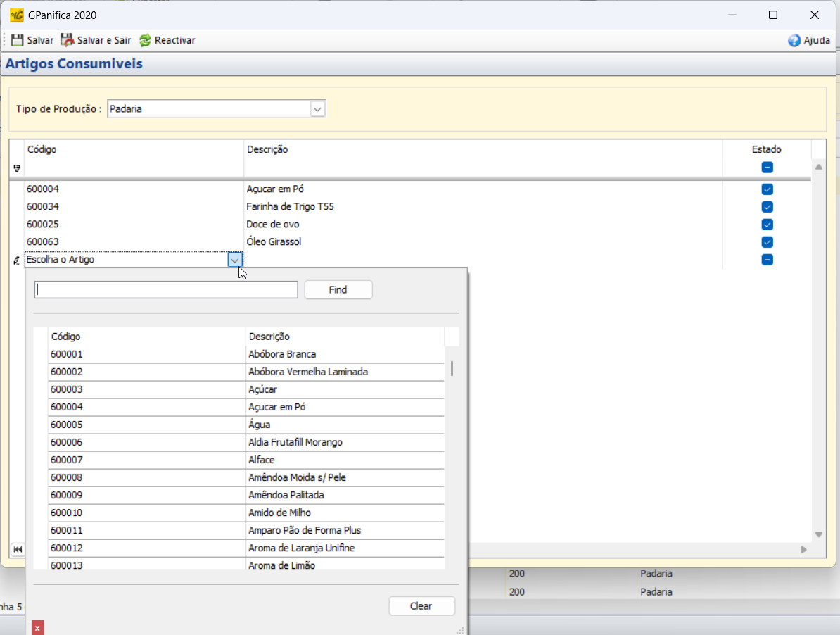Open the Tipo de Produção dropdown
Image resolution: width=840 pixels, height=635 pixels.
coord(317,109)
